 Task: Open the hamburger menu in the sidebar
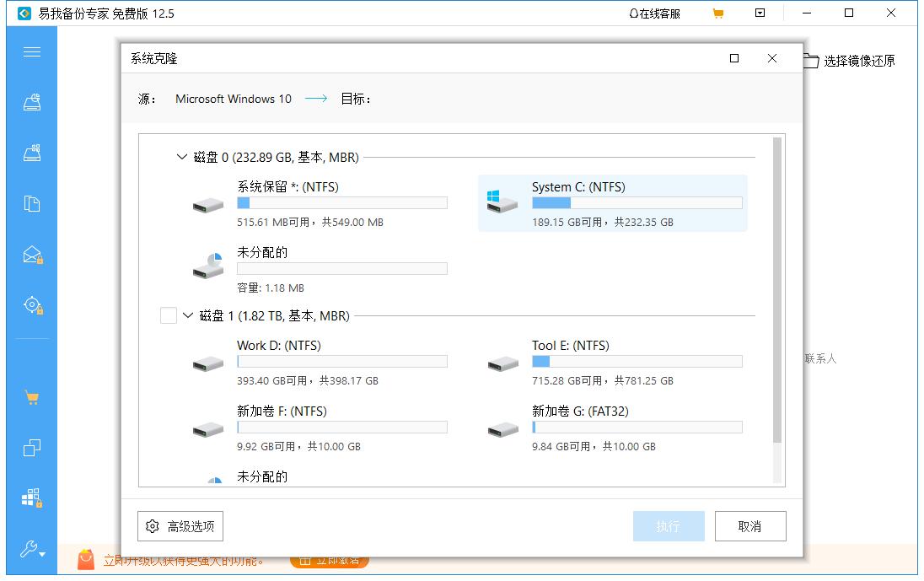(x=31, y=51)
